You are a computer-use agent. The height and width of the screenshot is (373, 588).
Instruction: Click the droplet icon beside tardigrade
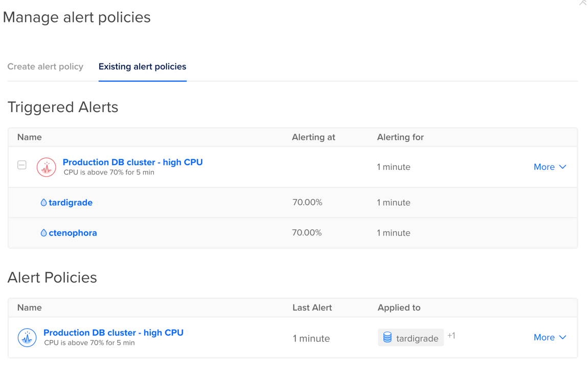click(43, 203)
